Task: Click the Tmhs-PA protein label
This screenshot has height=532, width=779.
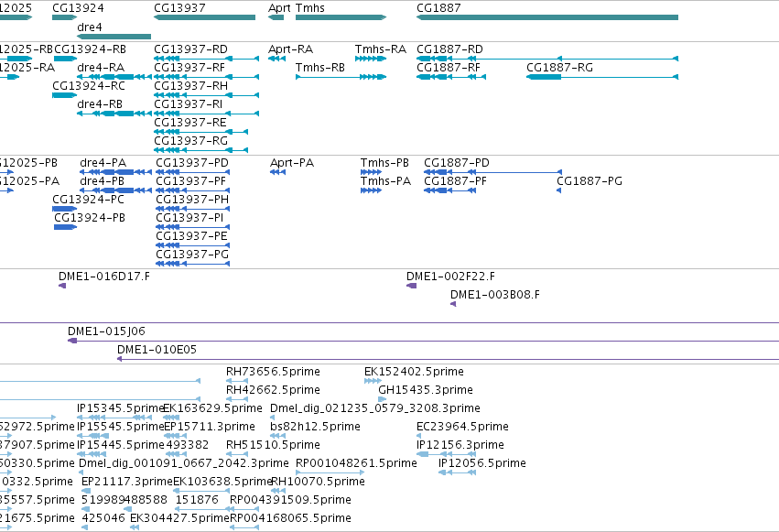Action: click(385, 181)
